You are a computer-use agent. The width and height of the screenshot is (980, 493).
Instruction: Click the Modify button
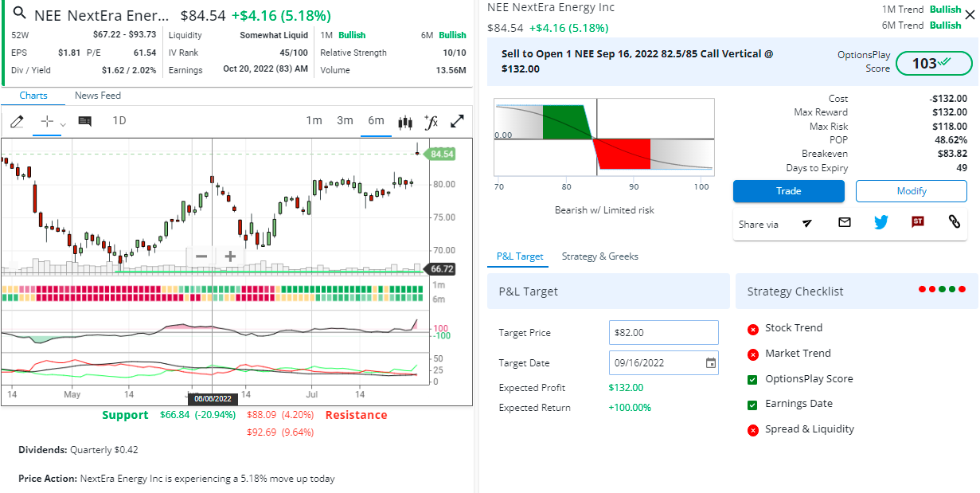911,191
